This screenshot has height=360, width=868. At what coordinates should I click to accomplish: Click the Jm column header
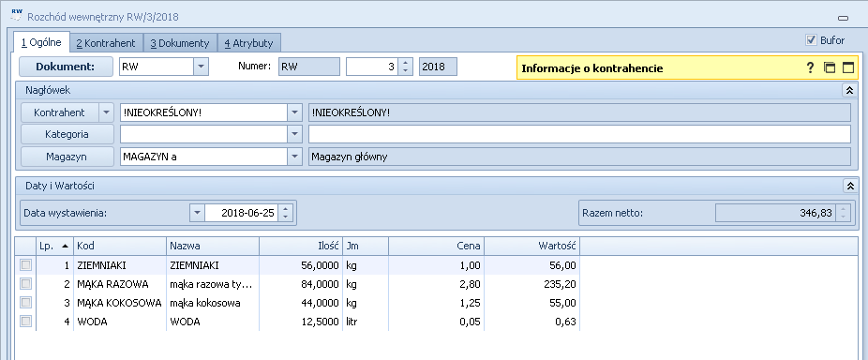pos(366,246)
